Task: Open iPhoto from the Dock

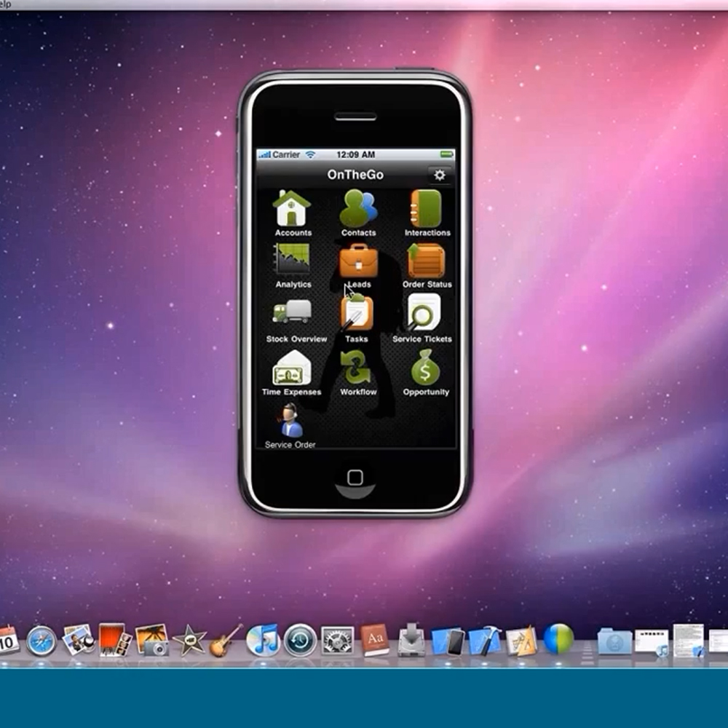Action: click(x=152, y=640)
